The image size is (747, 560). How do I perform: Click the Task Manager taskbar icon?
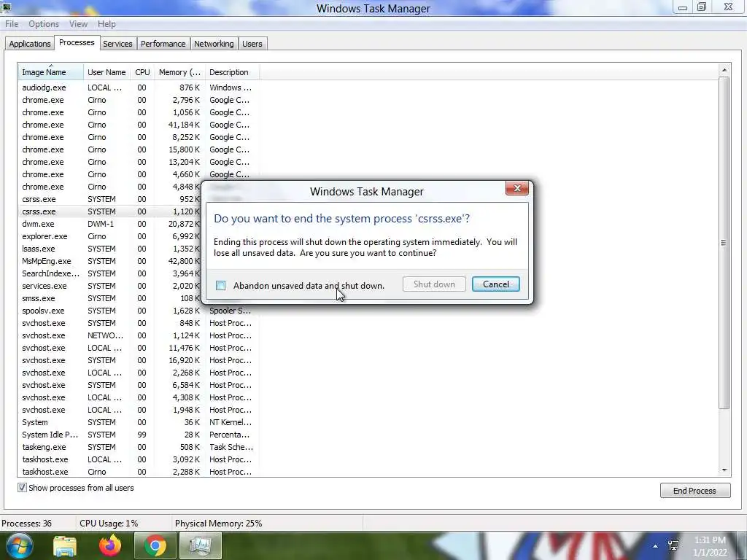(x=201, y=545)
